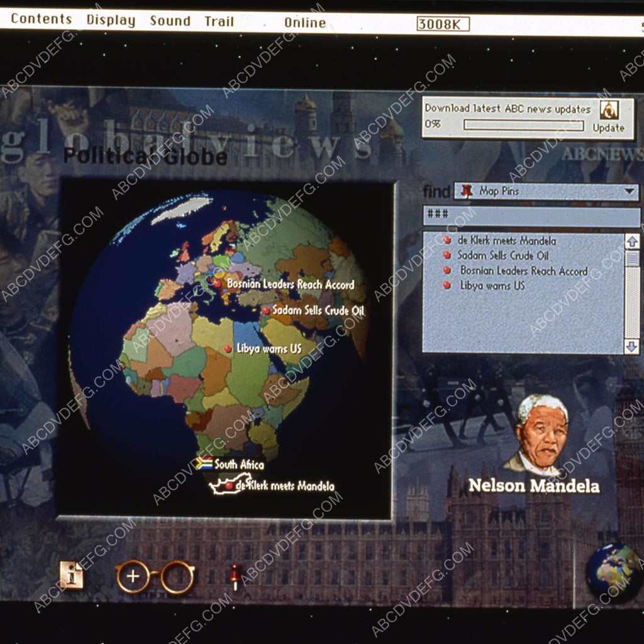The image size is (644, 644).
Task: Select 'de Klerk meets Mandela' in list
Action: 506,240
